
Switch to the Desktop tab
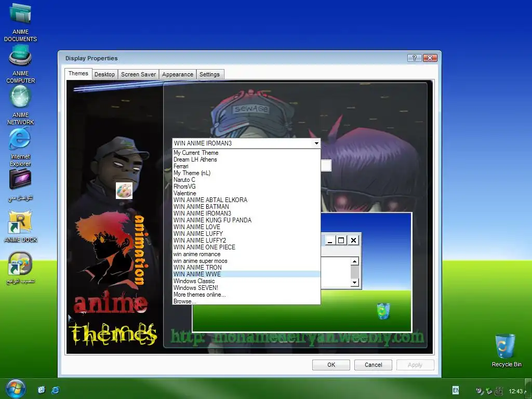tap(104, 74)
